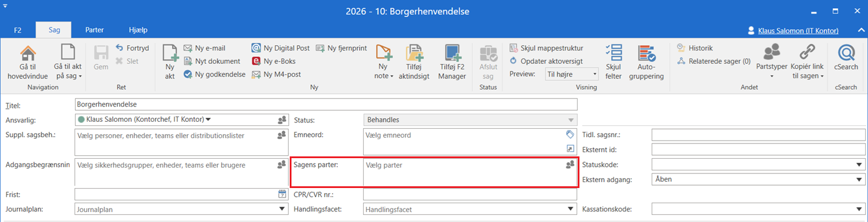Image resolution: width=868 pixels, height=222 pixels.
Task: Open Relaterede sager (0)
Action: [x=713, y=61]
